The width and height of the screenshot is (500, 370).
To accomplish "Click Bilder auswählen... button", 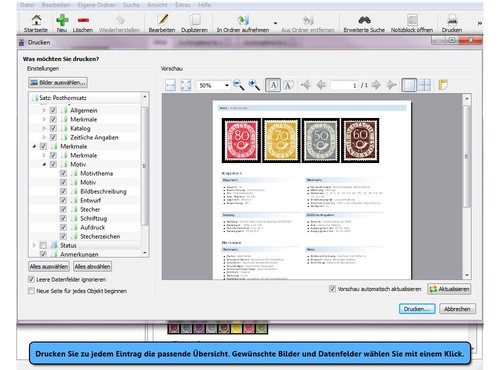I will coord(58,82).
